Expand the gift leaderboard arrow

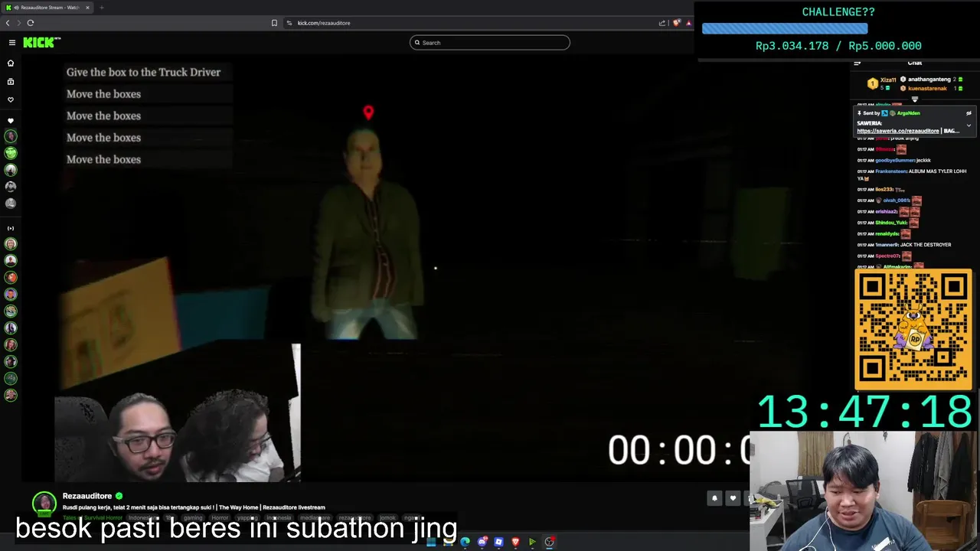pyautogui.click(x=915, y=99)
